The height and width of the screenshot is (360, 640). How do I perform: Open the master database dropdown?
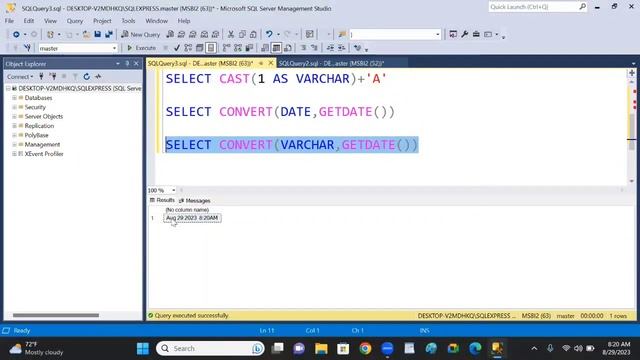point(114,48)
